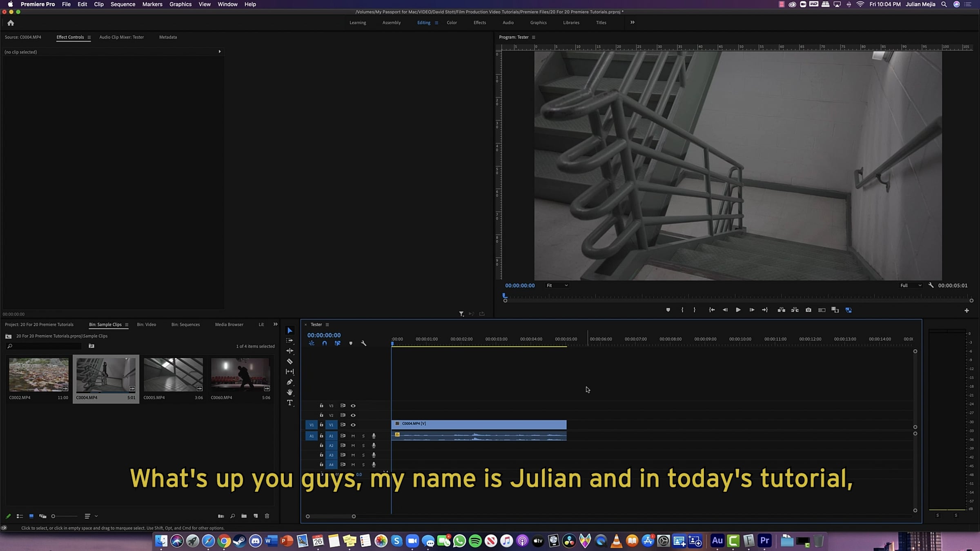Viewport: 980px width, 551px height.
Task: Toggle V1 track output eye
Action: [353, 425]
